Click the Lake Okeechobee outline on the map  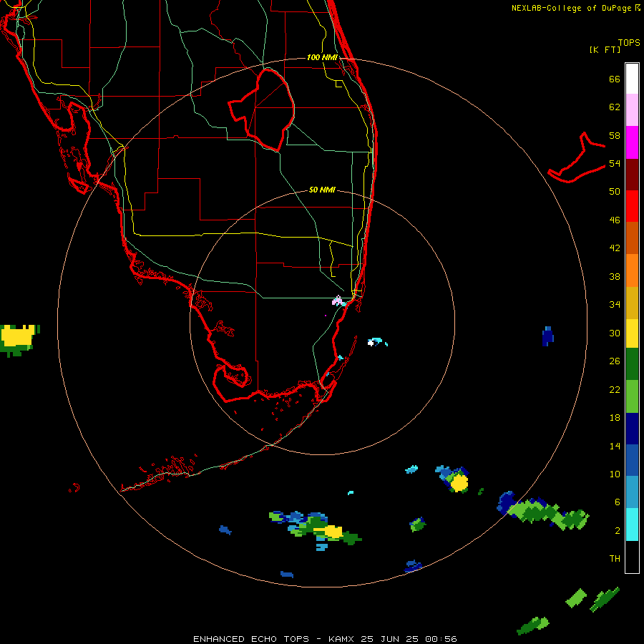262,109
